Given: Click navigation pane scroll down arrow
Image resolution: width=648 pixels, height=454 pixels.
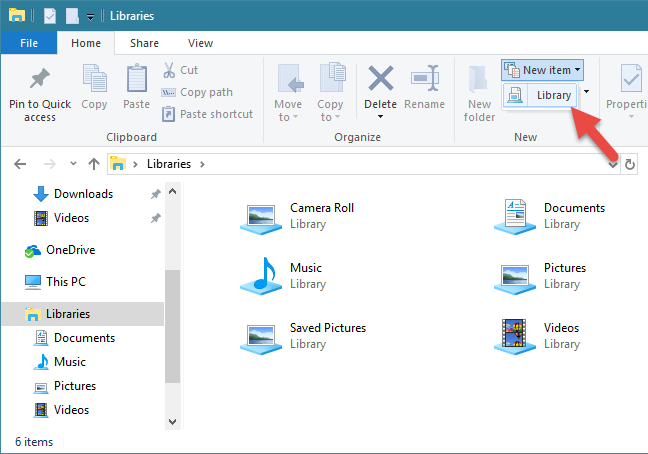Looking at the screenshot, I should pos(172,421).
